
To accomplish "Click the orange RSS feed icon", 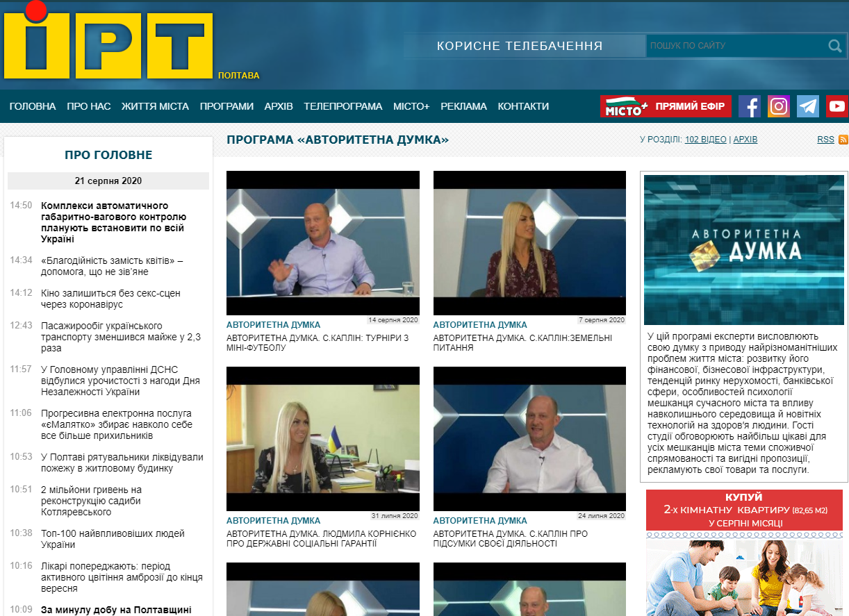I will pos(843,140).
